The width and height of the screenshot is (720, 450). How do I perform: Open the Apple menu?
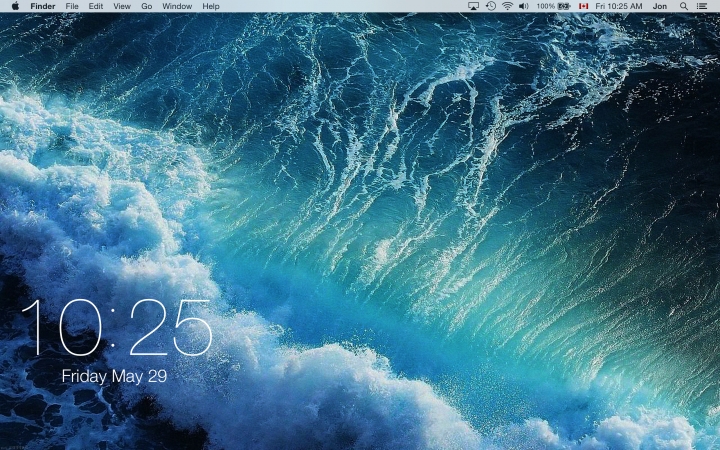click(15, 6)
